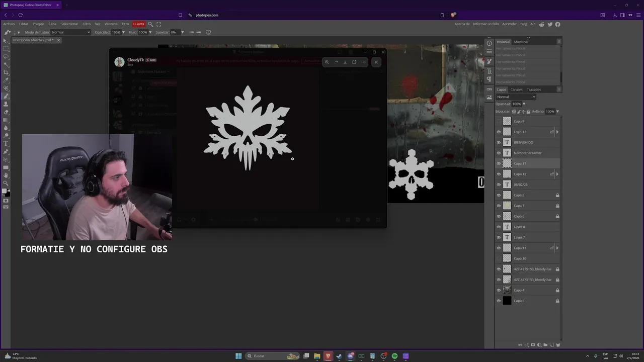Screen dimensions: 644x362
Task: Open the Filtro menu
Action: 87,24
